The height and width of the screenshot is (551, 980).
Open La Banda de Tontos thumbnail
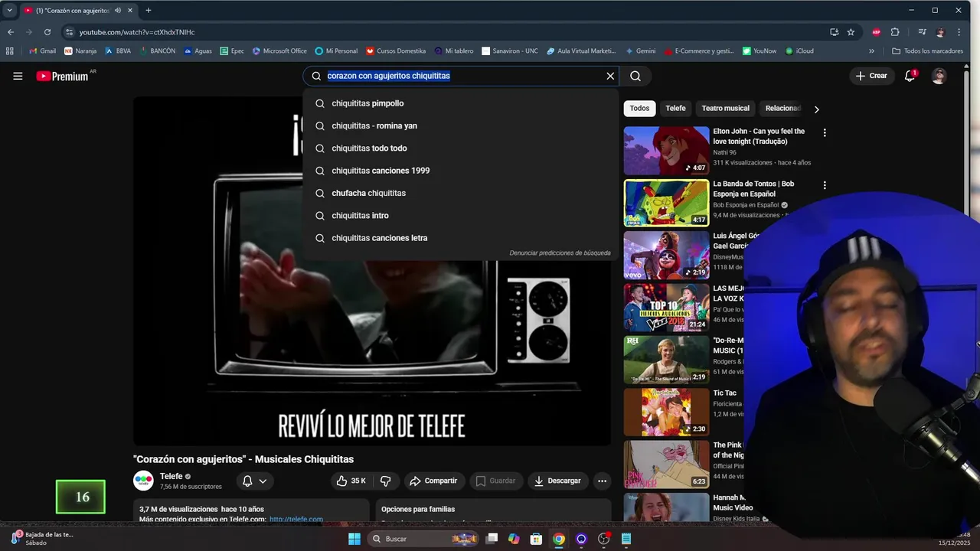(666, 204)
